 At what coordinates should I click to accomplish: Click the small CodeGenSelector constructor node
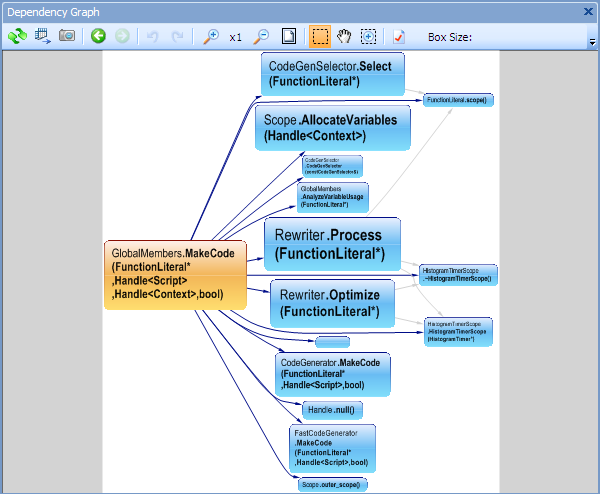coord(333,166)
